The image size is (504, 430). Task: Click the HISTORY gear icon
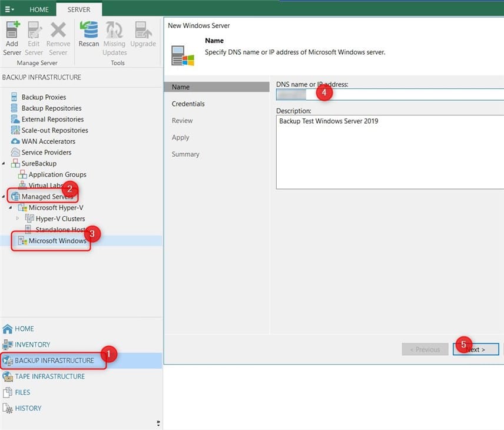click(8, 408)
